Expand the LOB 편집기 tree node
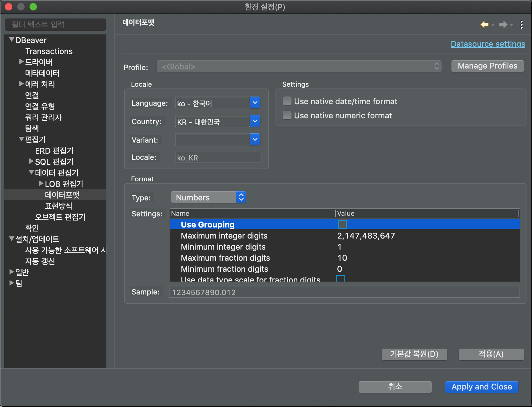 tap(41, 184)
